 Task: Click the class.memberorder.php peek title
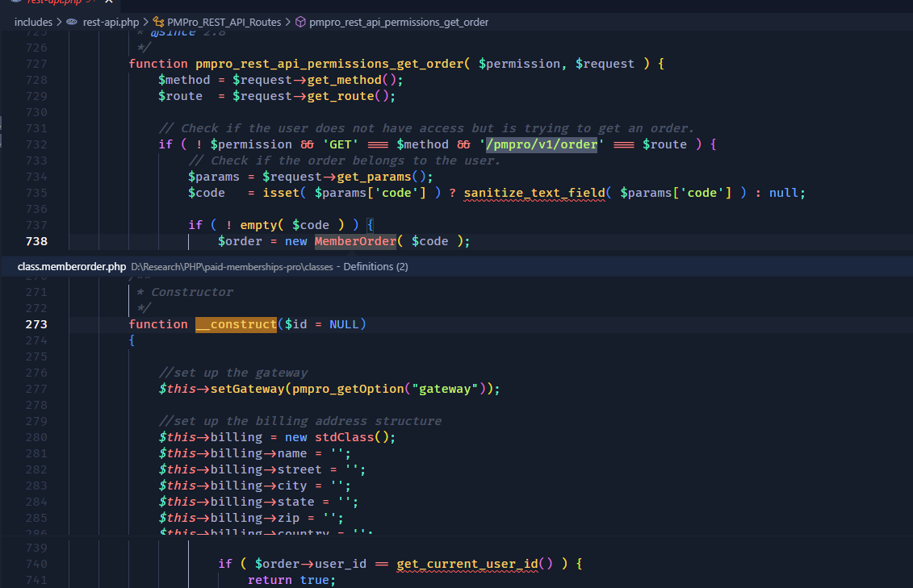click(72, 266)
